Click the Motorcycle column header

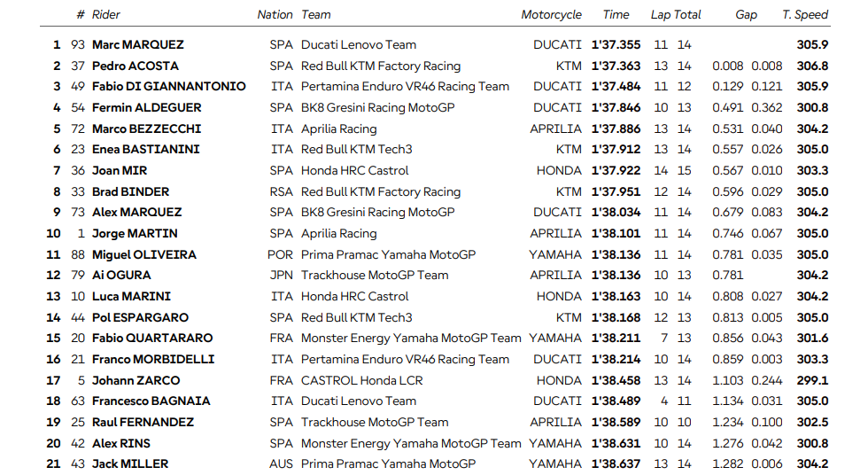pyautogui.click(x=551, y=14)
